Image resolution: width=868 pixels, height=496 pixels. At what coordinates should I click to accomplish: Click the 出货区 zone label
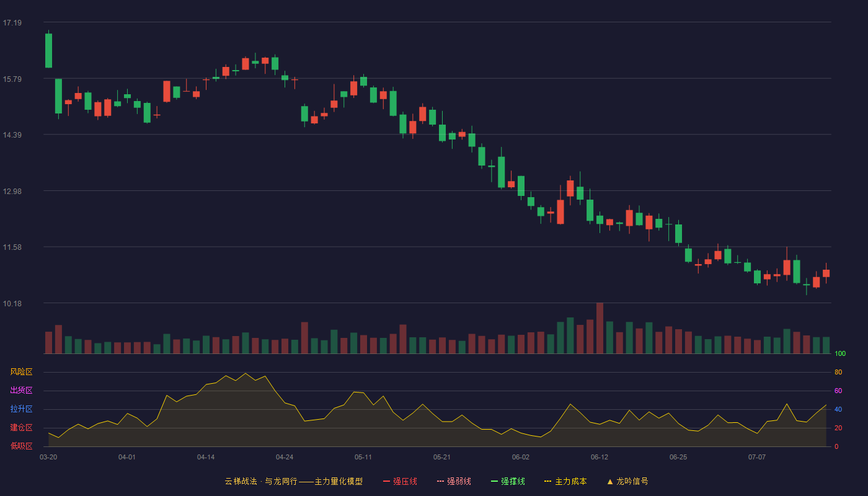(x=21, y=391)
